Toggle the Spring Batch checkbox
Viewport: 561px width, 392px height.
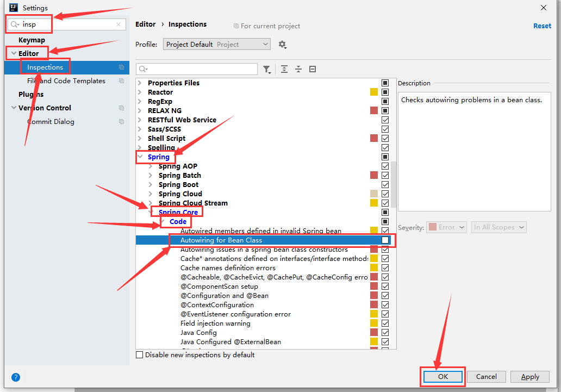point(385,176)
